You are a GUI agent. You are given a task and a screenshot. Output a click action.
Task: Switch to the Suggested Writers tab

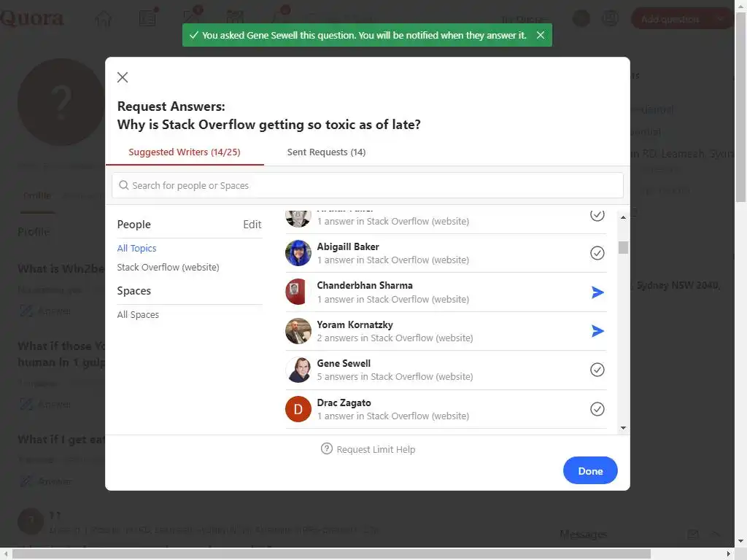coord(185,152)
